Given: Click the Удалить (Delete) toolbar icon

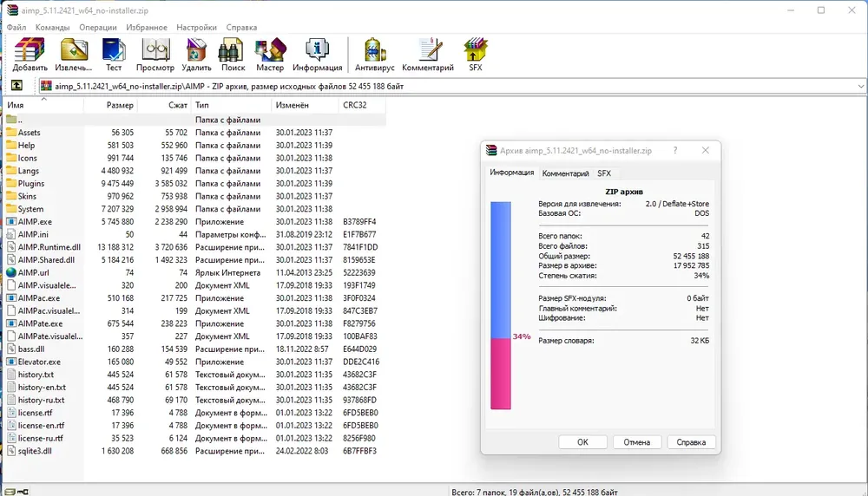Looking at the screenshot, I should pyautogui.click(x=197, y=54).
